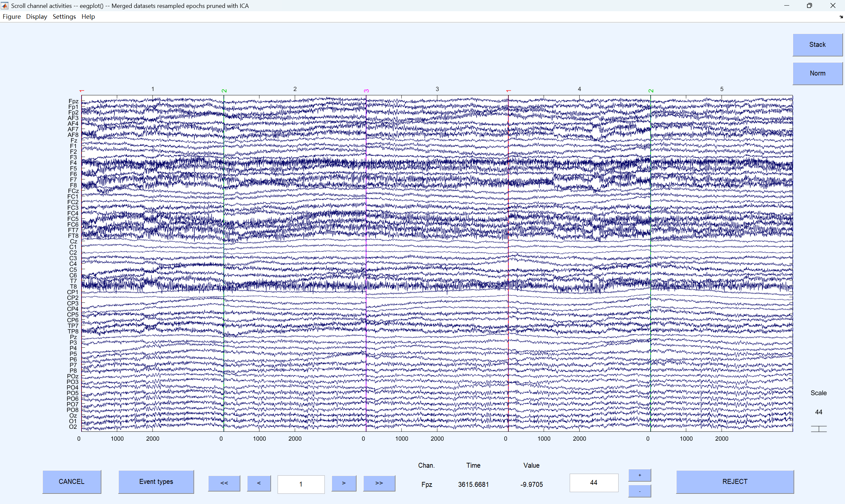Decrease amplitude scale with - button

[639, 491]
